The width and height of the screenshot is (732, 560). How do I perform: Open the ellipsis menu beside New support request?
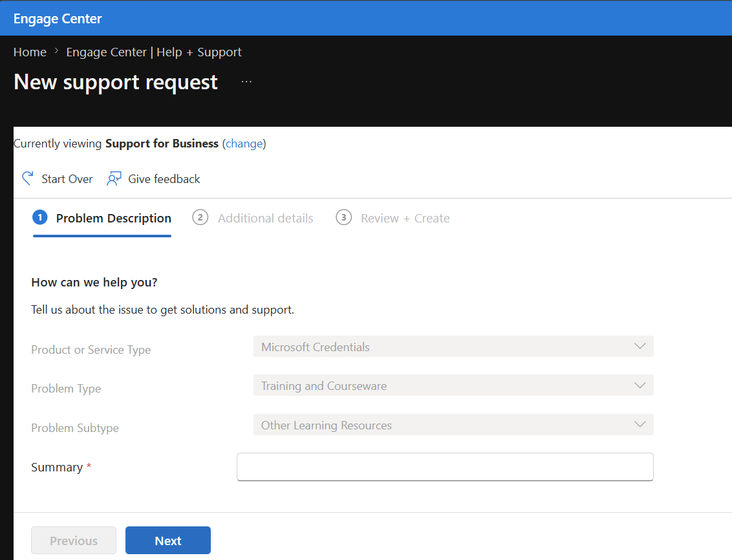(x=246, y=81)
